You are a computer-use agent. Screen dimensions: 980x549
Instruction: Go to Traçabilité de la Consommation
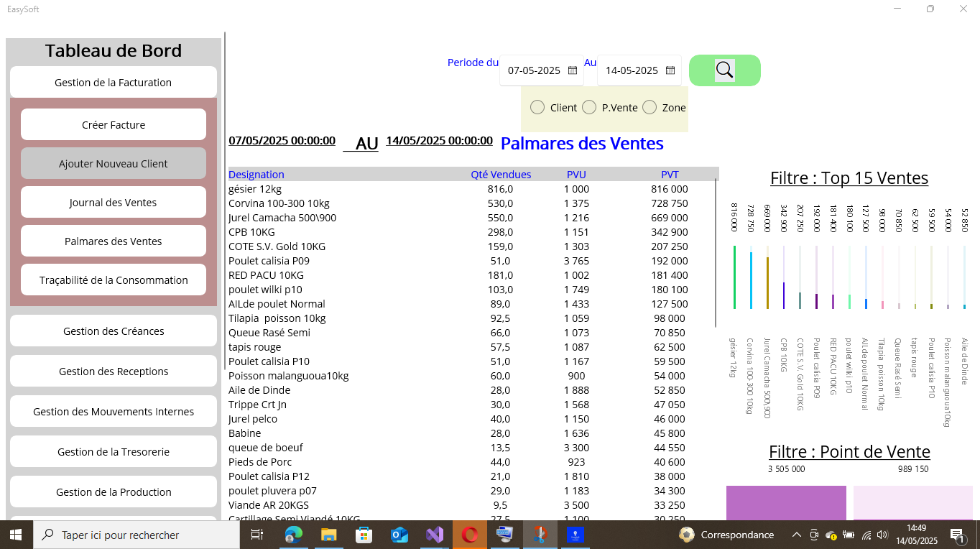point(114,280)
